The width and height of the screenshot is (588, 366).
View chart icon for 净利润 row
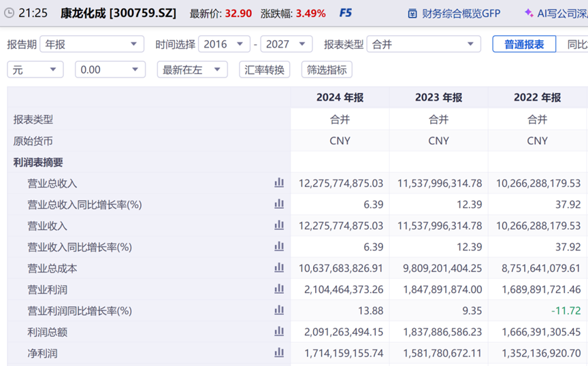click(x=279, y=352)
